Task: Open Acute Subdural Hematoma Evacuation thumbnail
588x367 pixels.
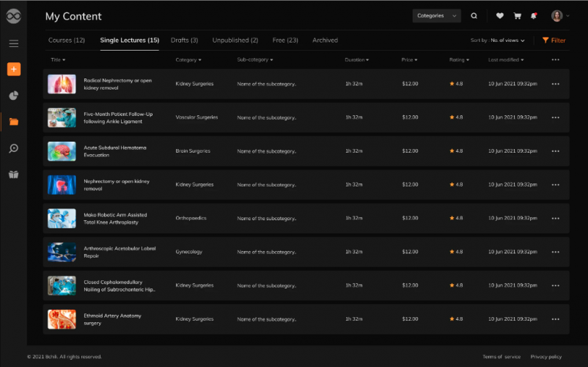Action: point(62,151)
